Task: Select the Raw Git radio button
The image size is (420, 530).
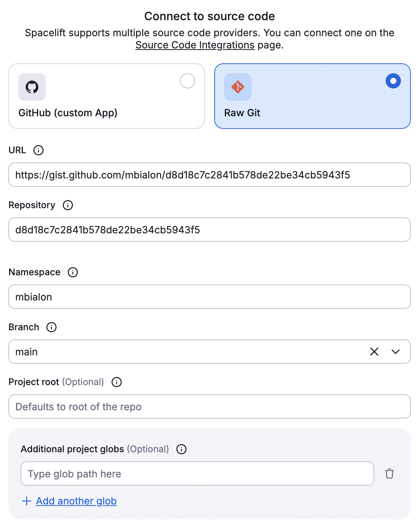Action: click(393, 81)
